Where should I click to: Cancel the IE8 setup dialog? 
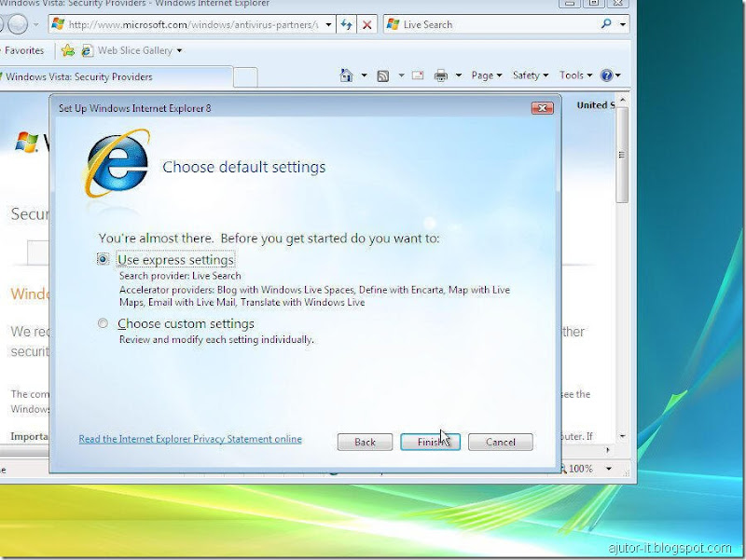coord(501,442)
